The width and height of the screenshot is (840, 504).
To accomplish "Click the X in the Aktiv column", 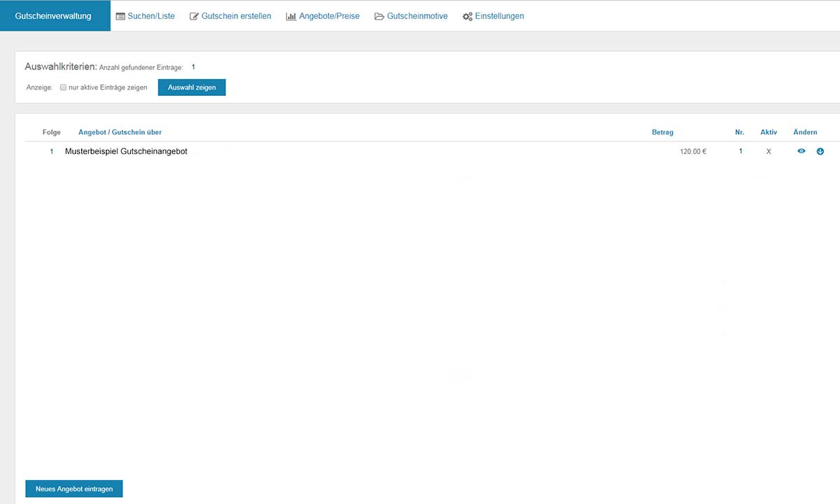I will coord(769,151).
